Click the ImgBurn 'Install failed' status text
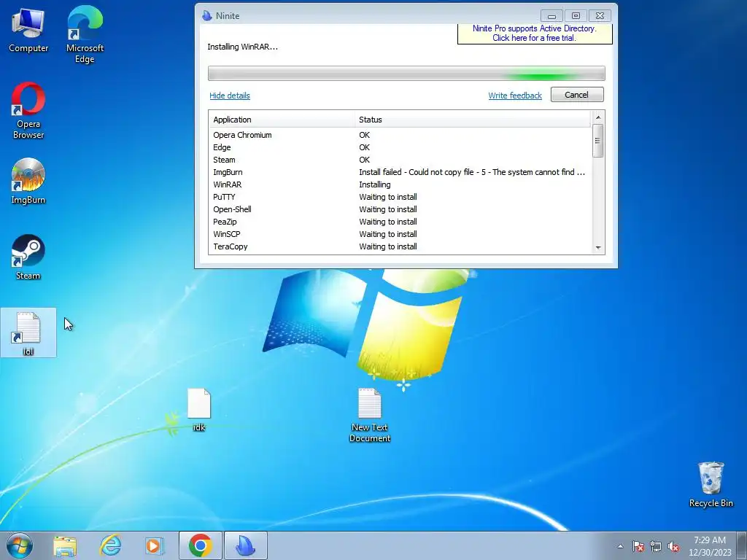747x560 pixels. (472, 172)
